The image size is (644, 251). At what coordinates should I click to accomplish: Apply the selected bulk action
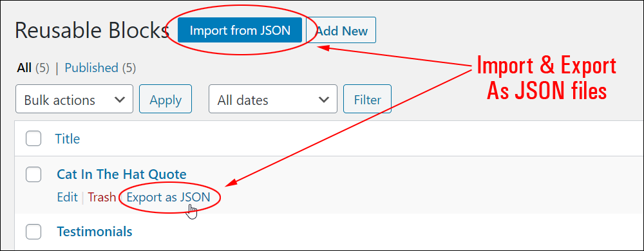click(x=166, y=99)
